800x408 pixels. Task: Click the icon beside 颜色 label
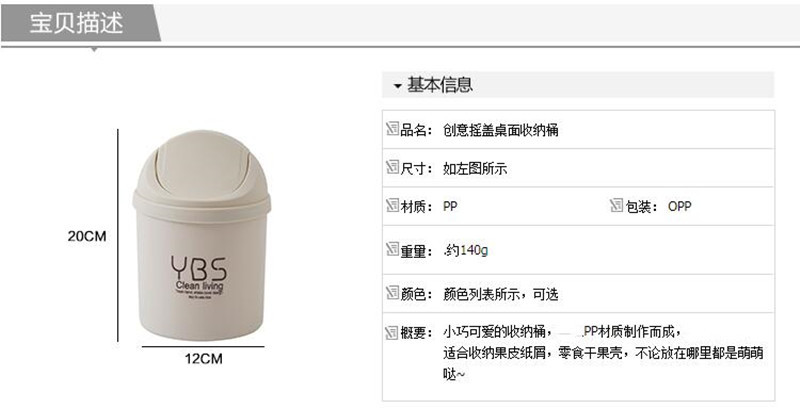coord(392,293)
